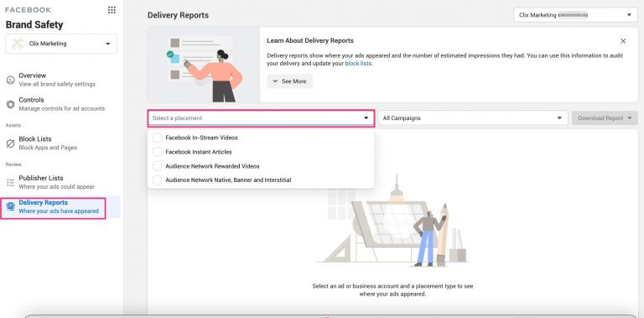Open the top-right Clix Marketing ad account dropdown

point(575,15)
